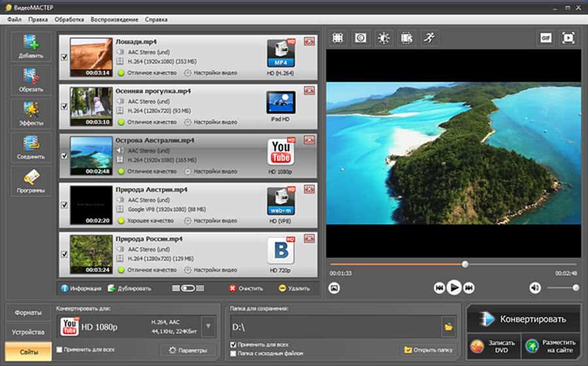Click the GIF creation icon
This screenshot has height=366, width=588.
[546, 38]
